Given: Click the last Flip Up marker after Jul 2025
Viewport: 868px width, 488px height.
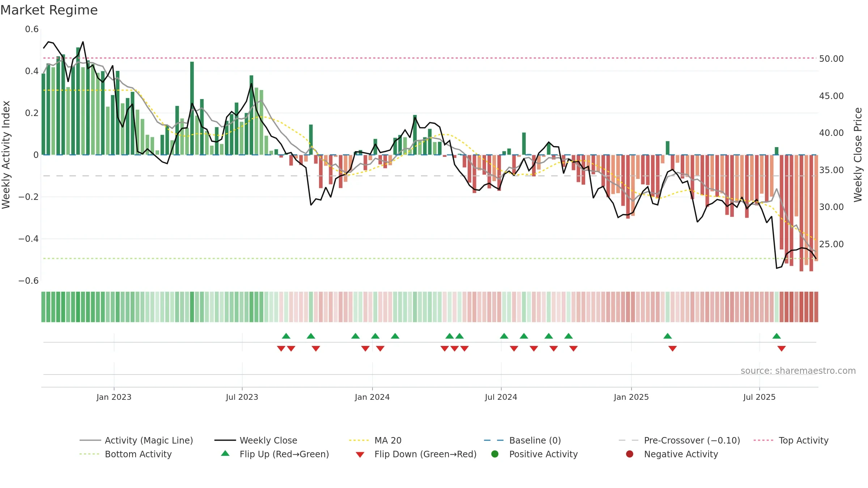Looking at the screenshot, I should click(x=776, y=336).
